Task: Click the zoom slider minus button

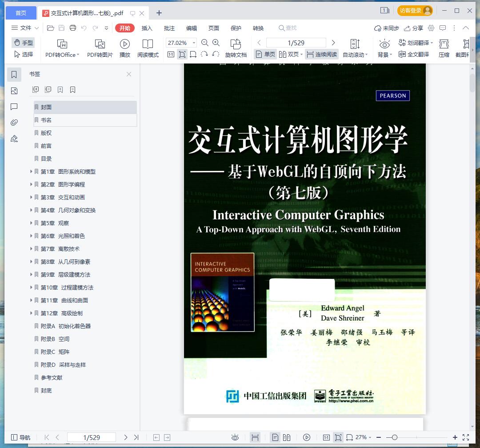Action: click(379, 437)
